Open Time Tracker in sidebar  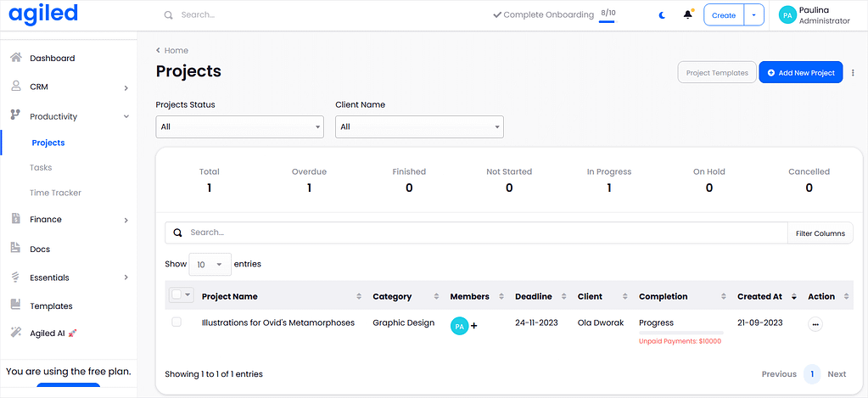55,193
